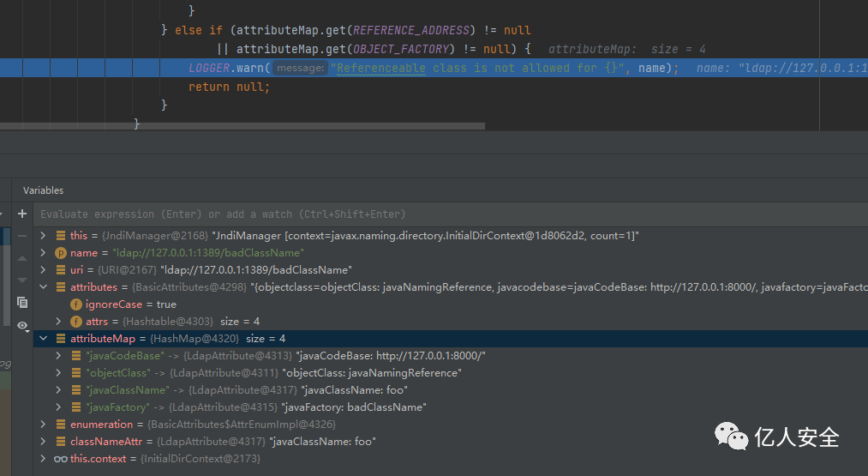Expand the 'name' parameter variable
868x476 pixels.
click(x=43, y=253)
